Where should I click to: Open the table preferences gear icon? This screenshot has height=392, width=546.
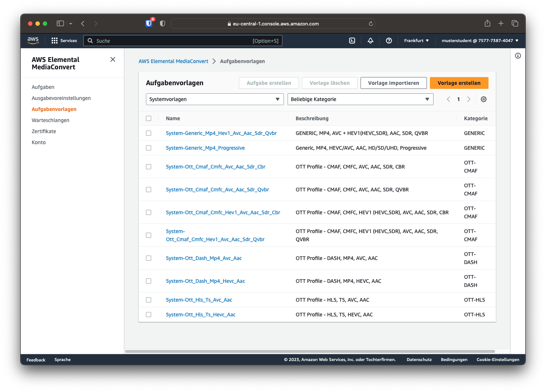[484, 99]
